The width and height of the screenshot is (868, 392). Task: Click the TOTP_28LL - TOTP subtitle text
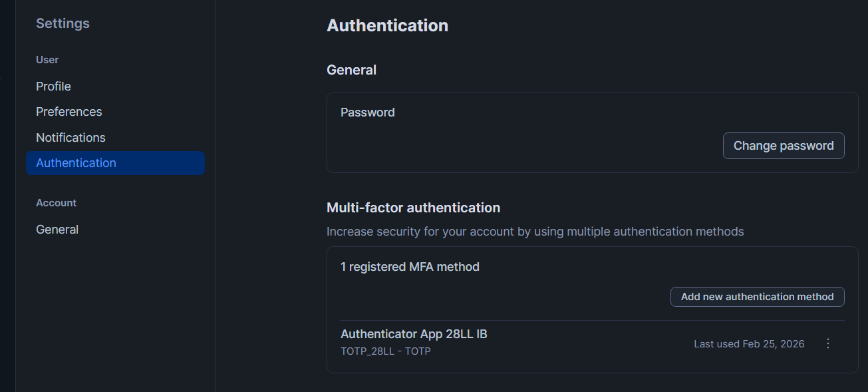[x=386, y=351]
